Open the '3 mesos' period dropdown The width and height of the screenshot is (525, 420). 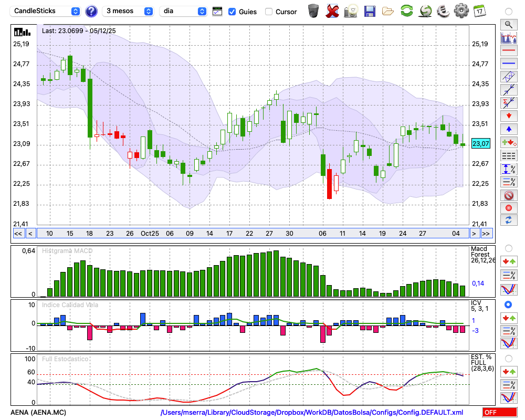click(x=128, y=11)
